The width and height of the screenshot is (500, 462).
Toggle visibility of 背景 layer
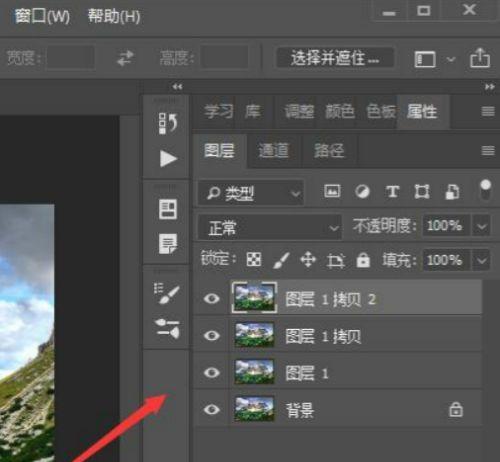pyautogui.click(x=212, y=409)
